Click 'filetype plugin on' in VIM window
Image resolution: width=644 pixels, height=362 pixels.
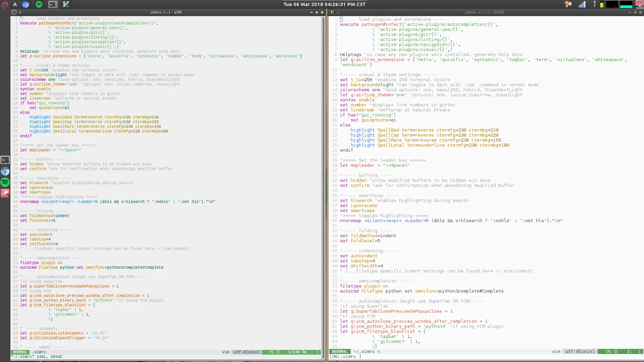[41, 263]
